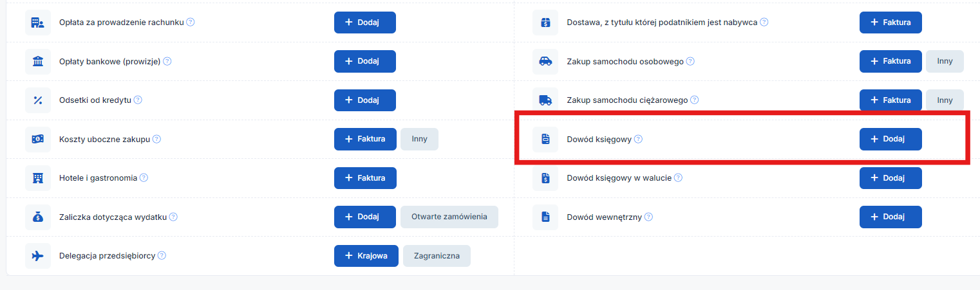Click the truck icon for Zakup samochodu ciężarowego
The image size is (980, 290).
(x=545, y=100)
